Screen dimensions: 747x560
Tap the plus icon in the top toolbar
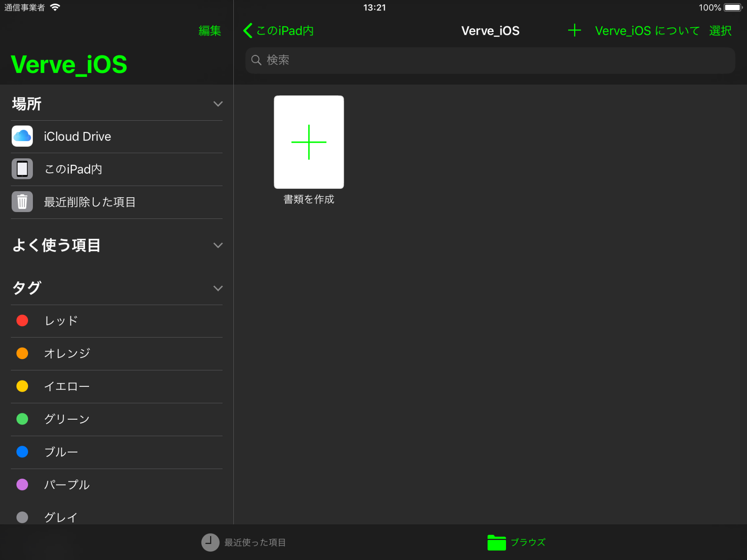tap(574, 30)
